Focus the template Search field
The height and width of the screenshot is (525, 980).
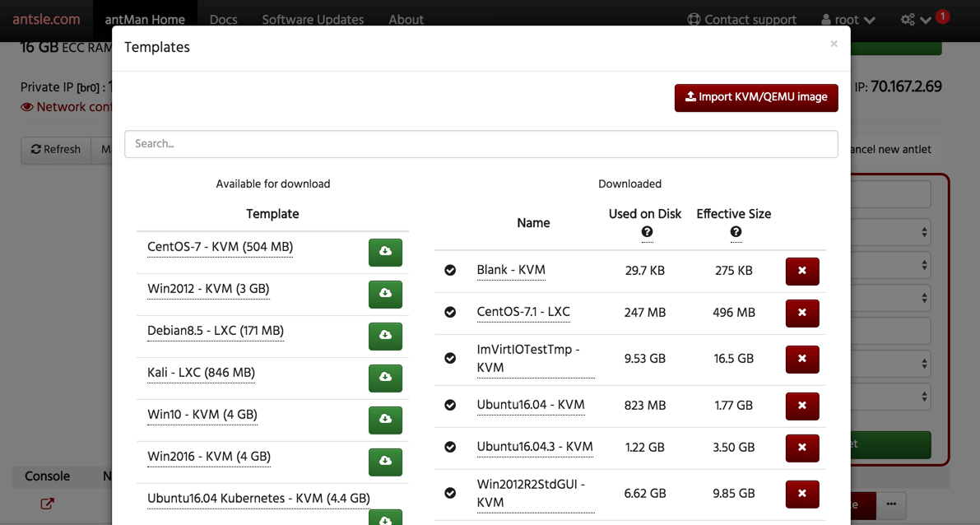click(481, 144)
